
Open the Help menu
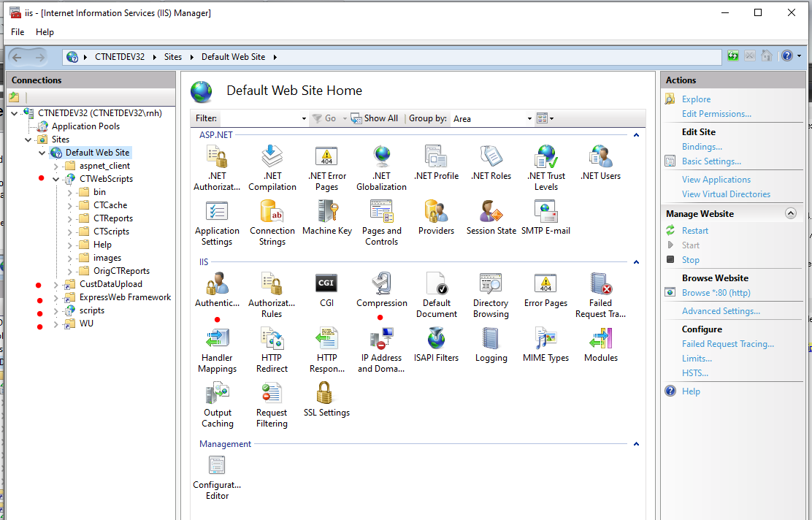45,32
